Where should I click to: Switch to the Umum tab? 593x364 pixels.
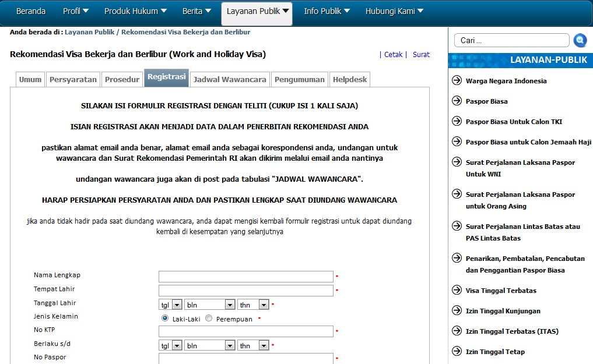tap(30, 79)
